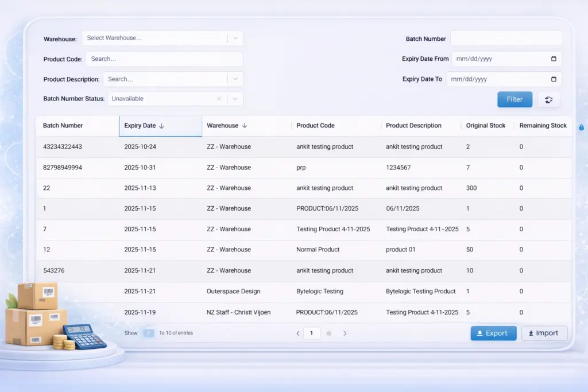588x392 pixels.
Task: Apply filters with the Filter button
Action: (x=514, y=99)
